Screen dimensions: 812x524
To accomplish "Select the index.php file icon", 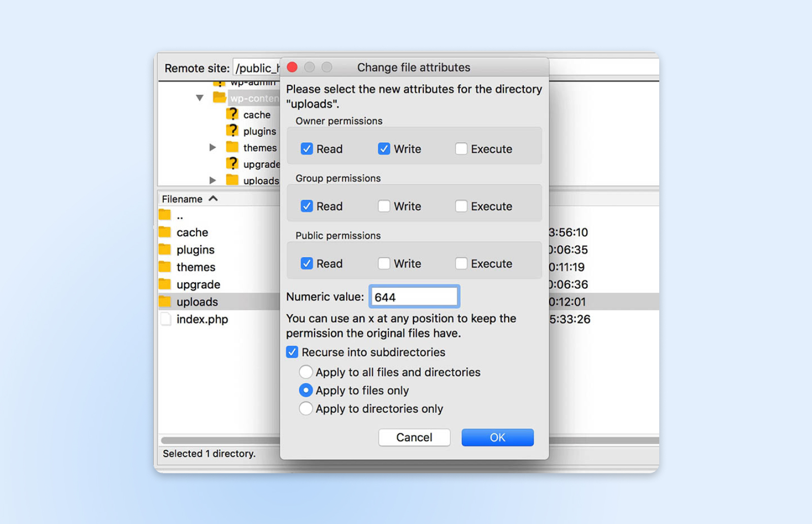I will (165, 319).
